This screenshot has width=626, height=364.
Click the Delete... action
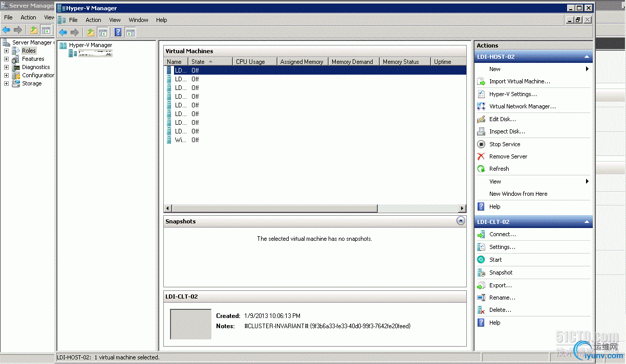[500, 310]
